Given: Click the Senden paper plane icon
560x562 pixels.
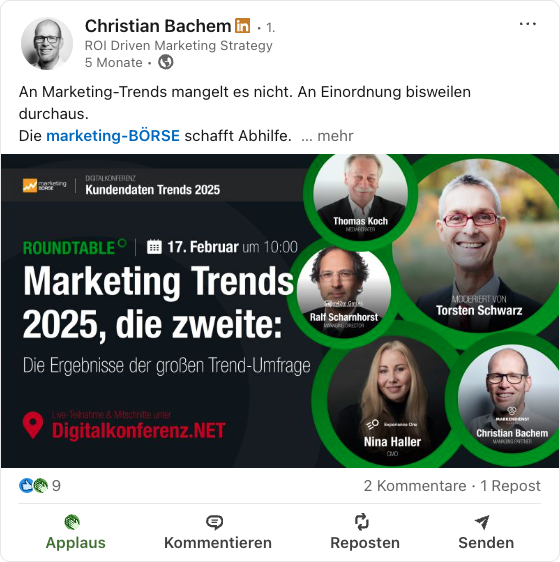Looking at the screenshot, I should tap(482, 522).
